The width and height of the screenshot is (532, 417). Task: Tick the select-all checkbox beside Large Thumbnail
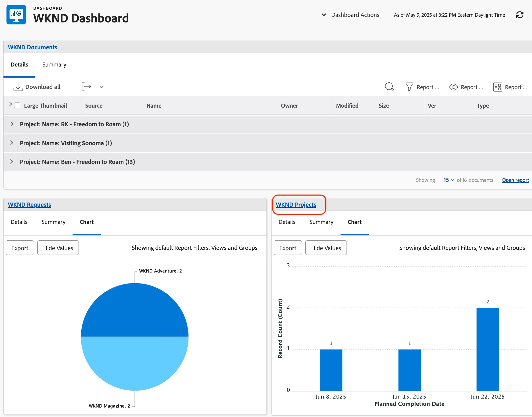point(17,105)
